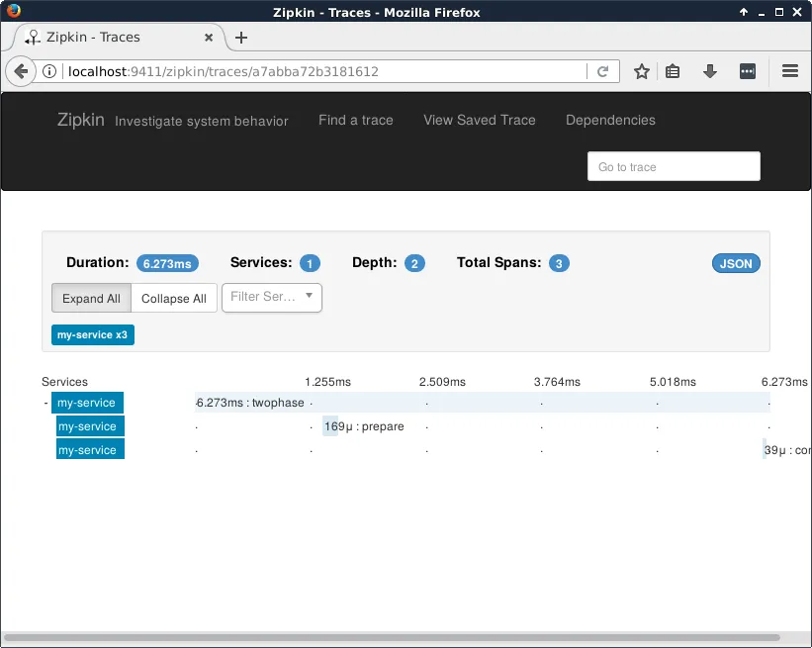Focus the Go to trace input
This screenshot has height=648, width=812.
(x=674, y=167)
